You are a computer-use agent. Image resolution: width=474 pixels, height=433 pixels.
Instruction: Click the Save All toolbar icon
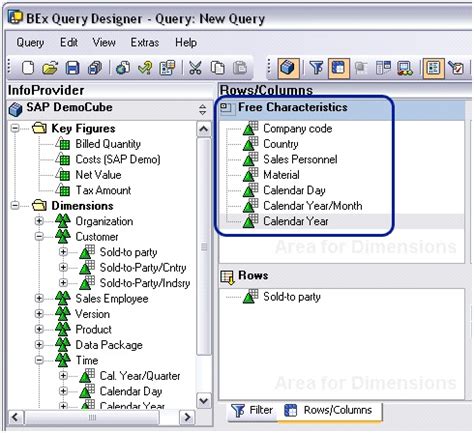(95, 68)
